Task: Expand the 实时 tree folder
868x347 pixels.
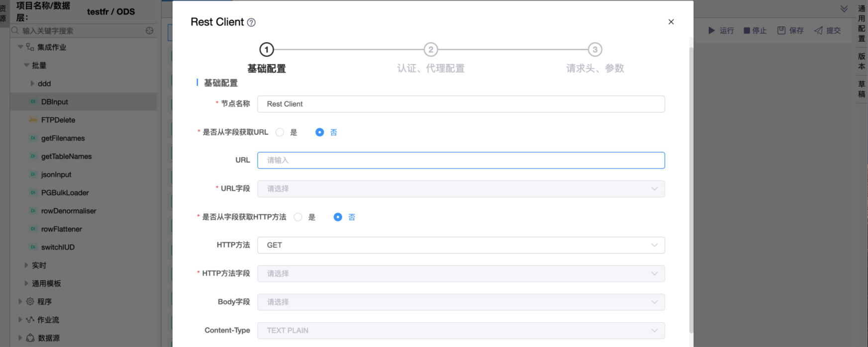Action: pos(26,265)
